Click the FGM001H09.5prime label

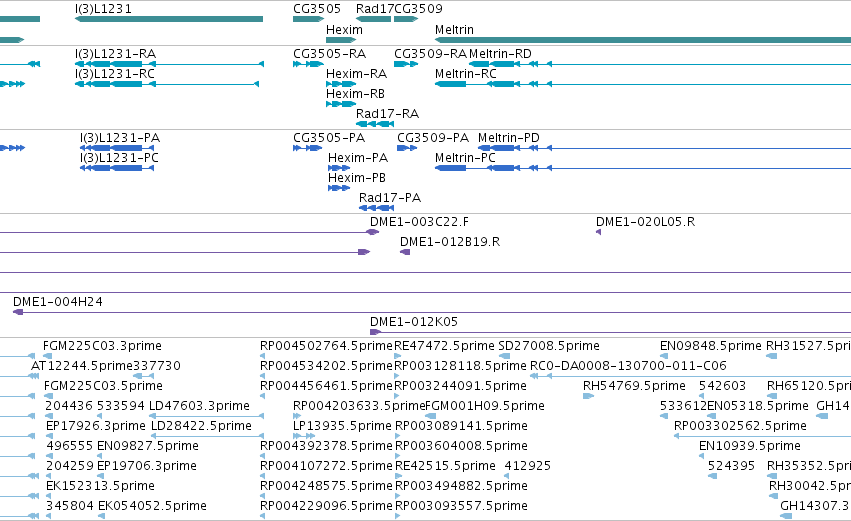(485, 406)
